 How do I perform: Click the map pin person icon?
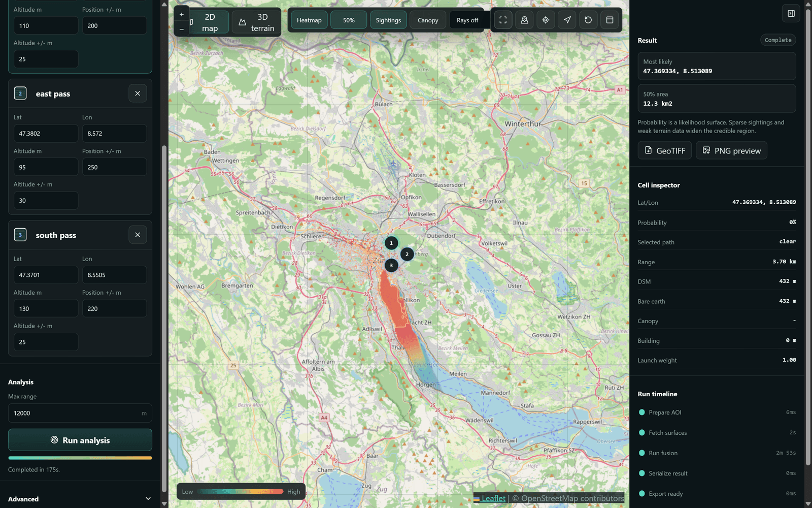point(524,20)
